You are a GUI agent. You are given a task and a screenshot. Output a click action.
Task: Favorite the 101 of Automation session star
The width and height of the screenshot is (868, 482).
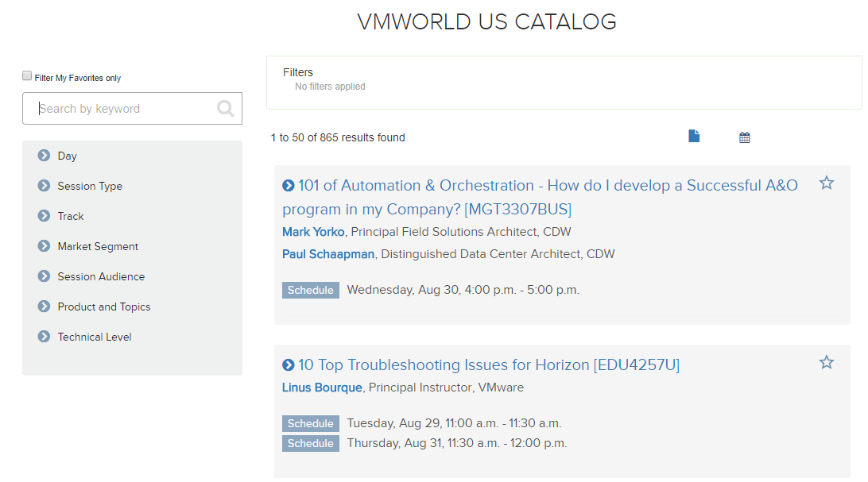pos(827,183)
